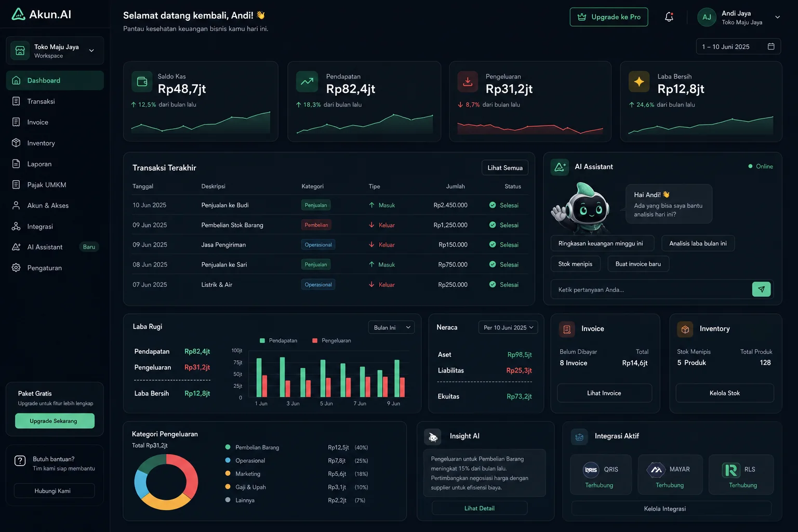Expand the Toko Maju Jaya workspace switcher
Image resolution: width=798 pixels, height=532 pixels.
(55, 50)
